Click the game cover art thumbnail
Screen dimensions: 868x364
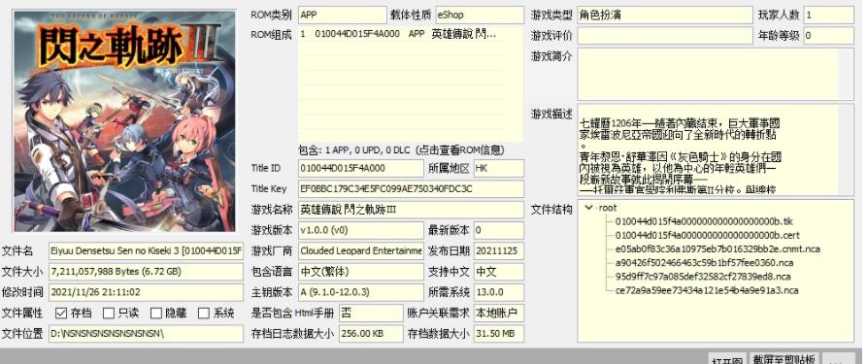pos(125,121)
